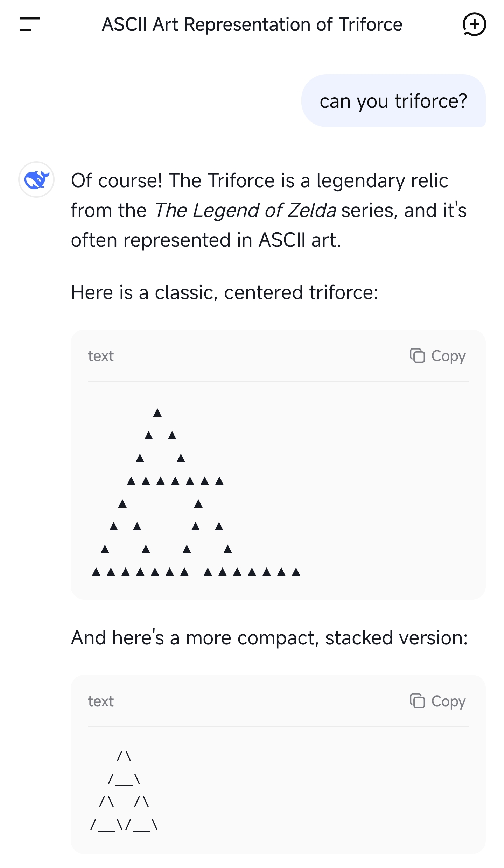Click the 'text' label above slash art

click(x=101, y=701)
